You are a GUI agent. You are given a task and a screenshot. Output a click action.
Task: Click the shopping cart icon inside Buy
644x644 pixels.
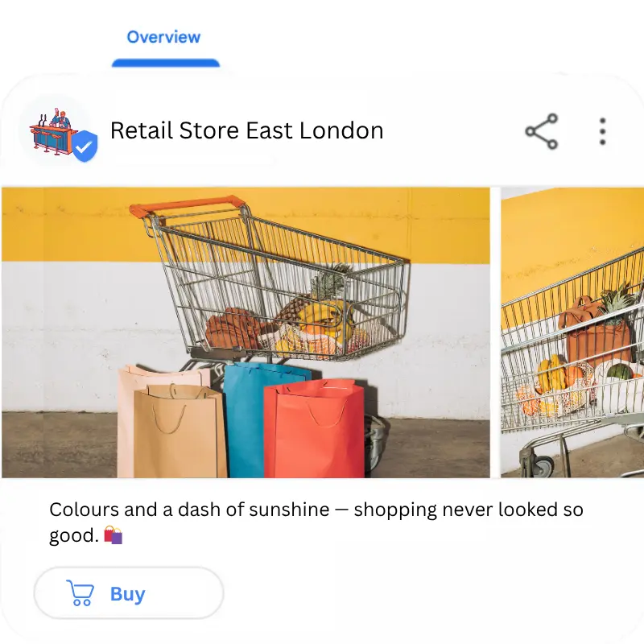pyautogui.click(x=80, y=592)
